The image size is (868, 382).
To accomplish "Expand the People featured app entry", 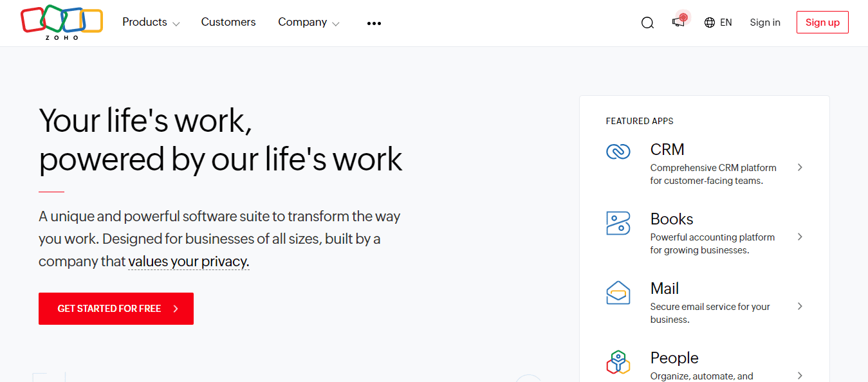I will point(800,376).
